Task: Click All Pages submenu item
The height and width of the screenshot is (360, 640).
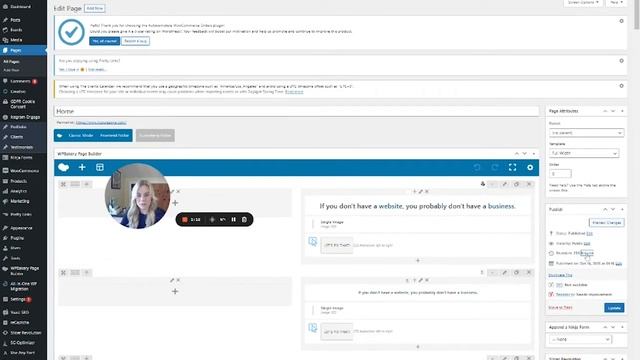Action: coord(11,62)
